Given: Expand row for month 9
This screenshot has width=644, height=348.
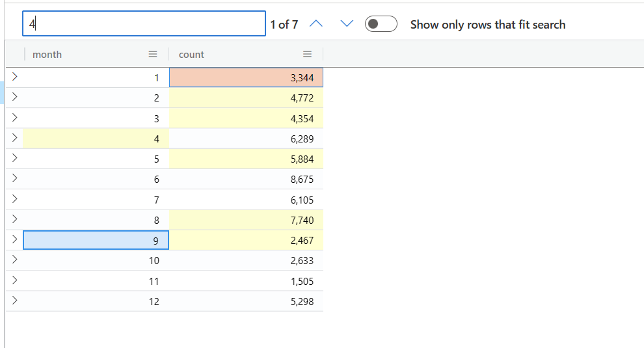Looking at the screenshot, I should (14, 239).
